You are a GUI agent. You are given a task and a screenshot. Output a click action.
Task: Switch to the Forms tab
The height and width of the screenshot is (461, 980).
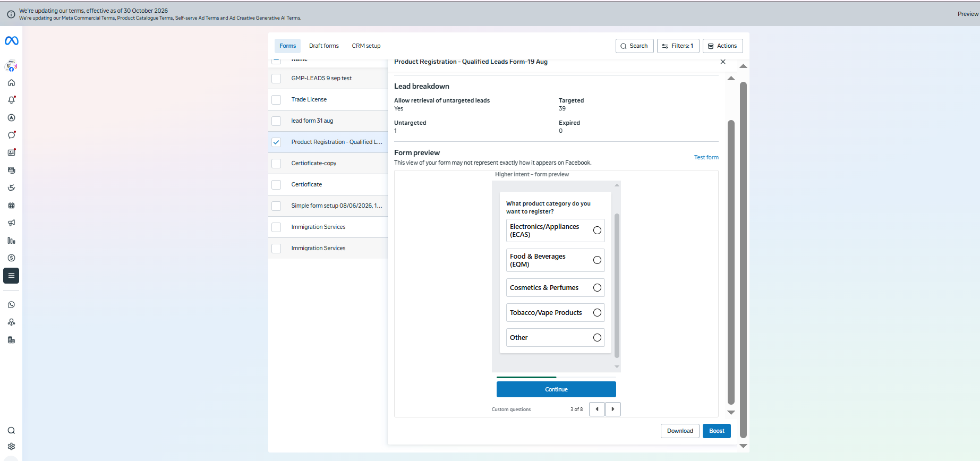(x=287, y=46)
